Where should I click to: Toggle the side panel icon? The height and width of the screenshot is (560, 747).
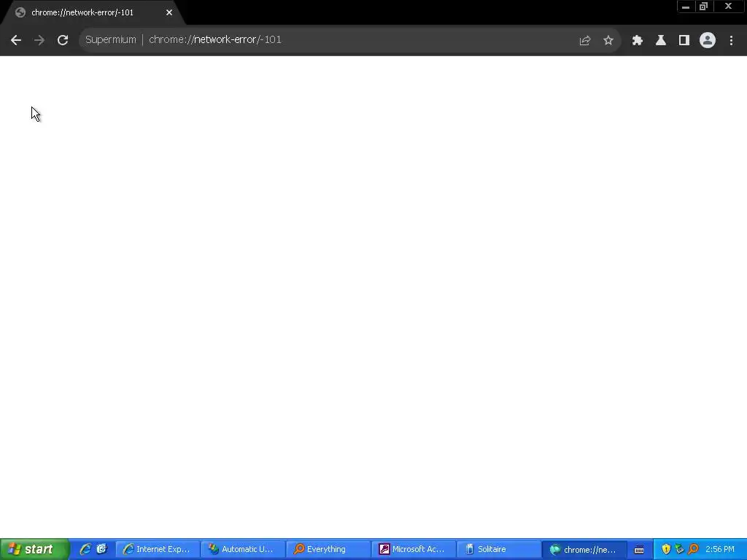click(684, 41)
